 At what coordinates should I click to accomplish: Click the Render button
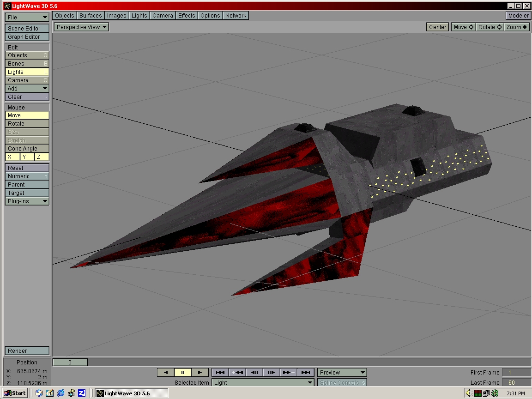pos(27,351)
